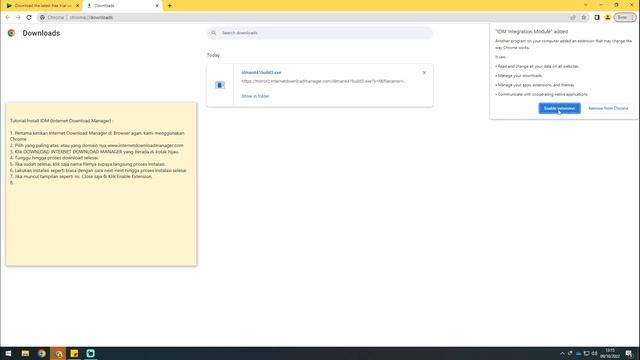Open the taskbar clock and date
Viewport: 640px width, 360px height.
[610, 353]
